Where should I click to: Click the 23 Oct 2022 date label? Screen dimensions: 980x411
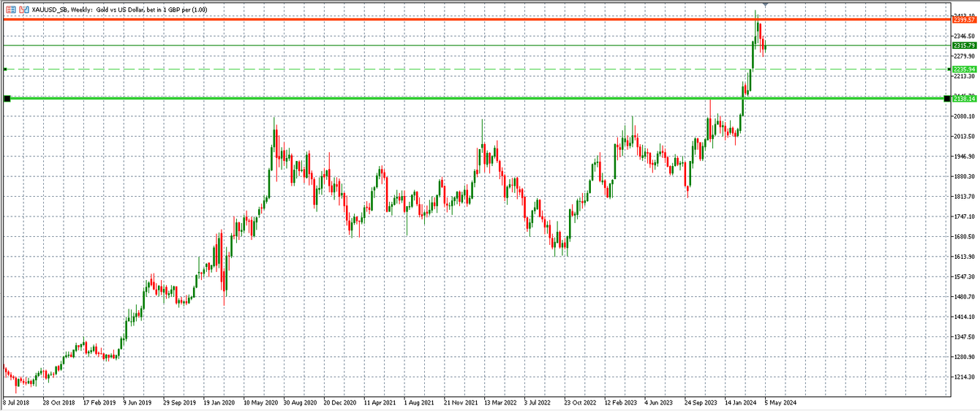point(581,402)
